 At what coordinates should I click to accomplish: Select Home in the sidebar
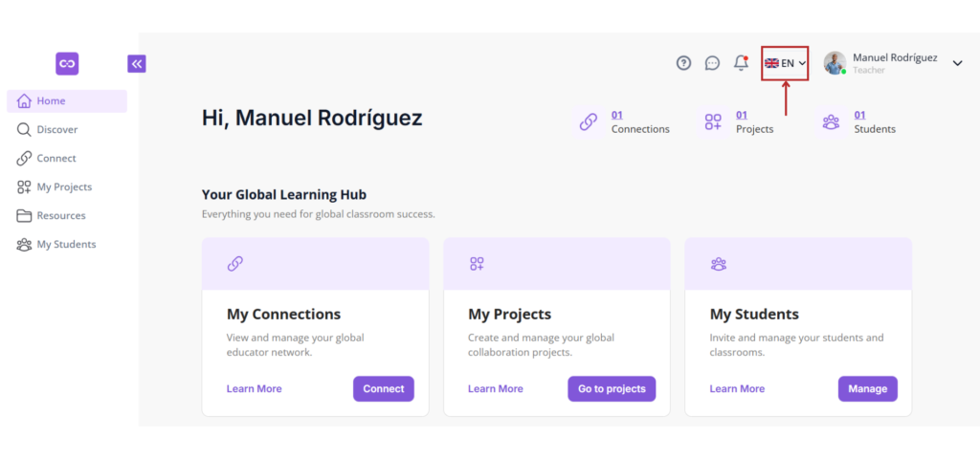67,101
